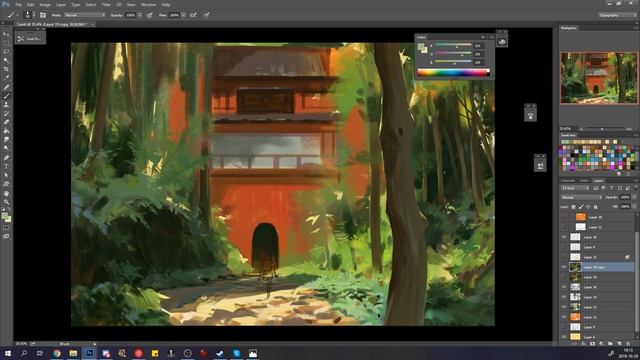
Task: Select the Clone Stamp tool
Action: click(6, 104)
